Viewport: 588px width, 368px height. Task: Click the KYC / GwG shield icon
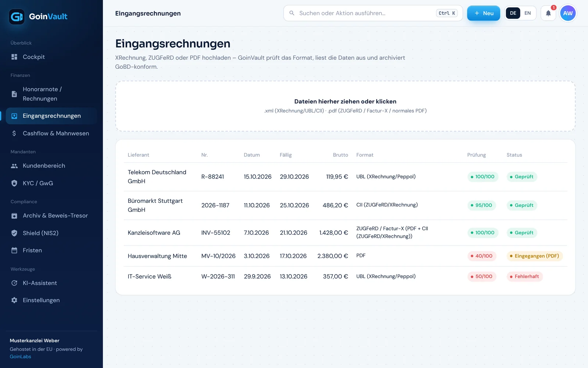[14, 183]
